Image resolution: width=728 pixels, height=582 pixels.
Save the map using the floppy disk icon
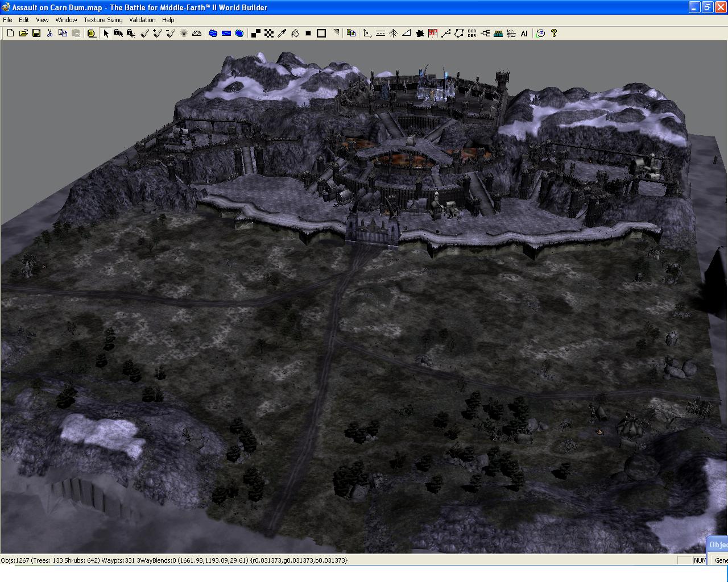tap(36, 34)
